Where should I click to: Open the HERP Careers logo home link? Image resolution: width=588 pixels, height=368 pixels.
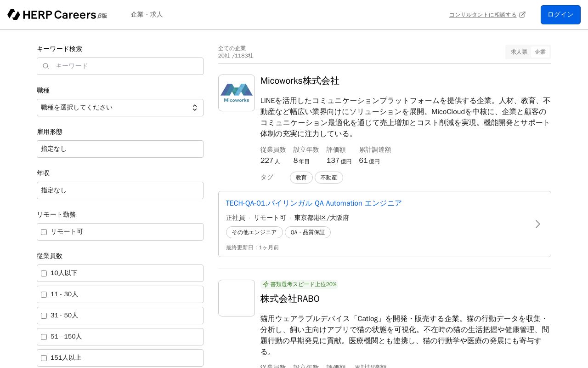[x=57, y=15]
